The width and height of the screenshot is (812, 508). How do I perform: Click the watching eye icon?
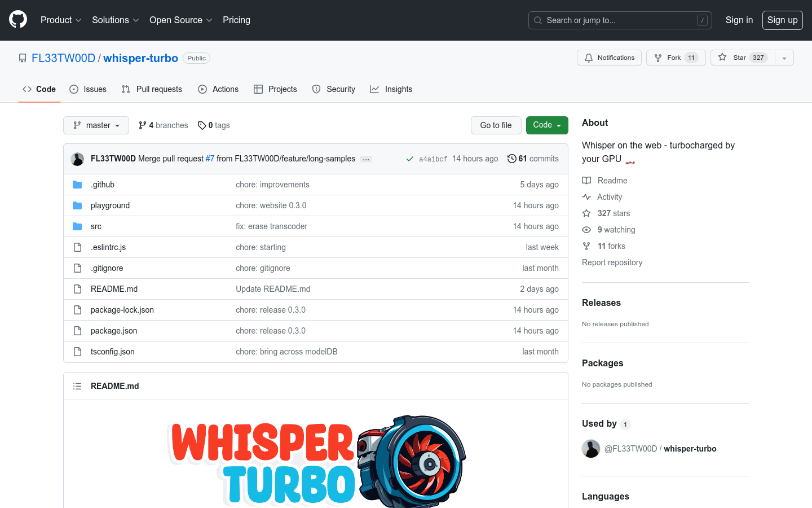coord(586,230)
